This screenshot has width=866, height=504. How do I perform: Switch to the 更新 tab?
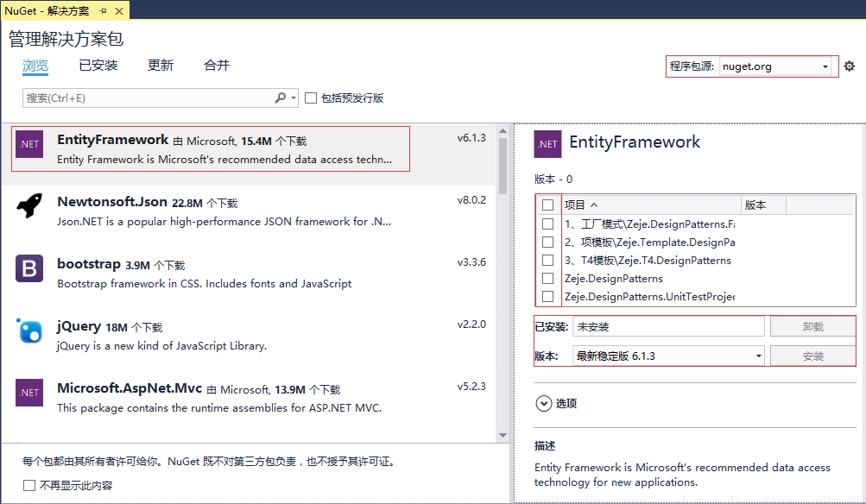pyautogui.click(x=161, y=65)
